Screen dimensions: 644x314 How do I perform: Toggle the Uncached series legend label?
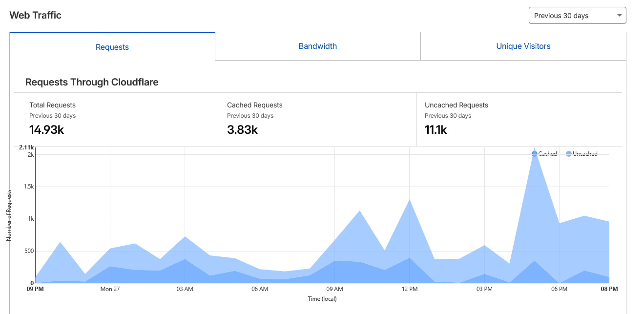[x=585, y=154]
